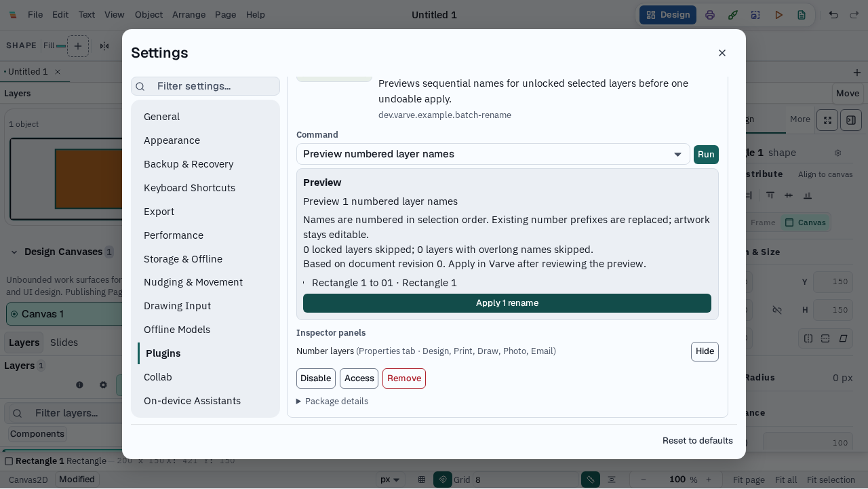
Task: Zoom out with the minus button
Action: (x=644, y=480)
